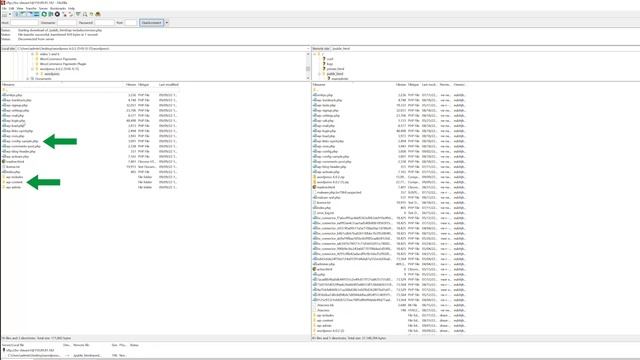This screenshot has height=360, width=640.
Task: Select wp-config-sample.php in remote file list
Action: click(x=333, y=156)
